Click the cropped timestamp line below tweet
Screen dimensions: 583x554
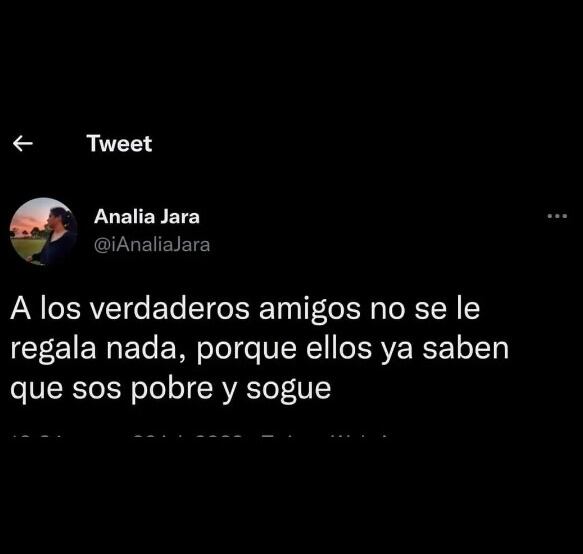(201, 435)
